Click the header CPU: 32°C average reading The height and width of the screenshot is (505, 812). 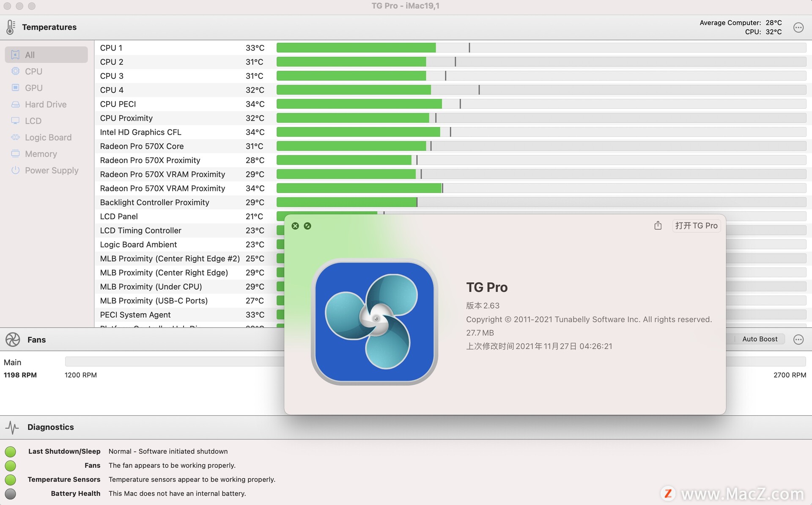coord(763,32)
